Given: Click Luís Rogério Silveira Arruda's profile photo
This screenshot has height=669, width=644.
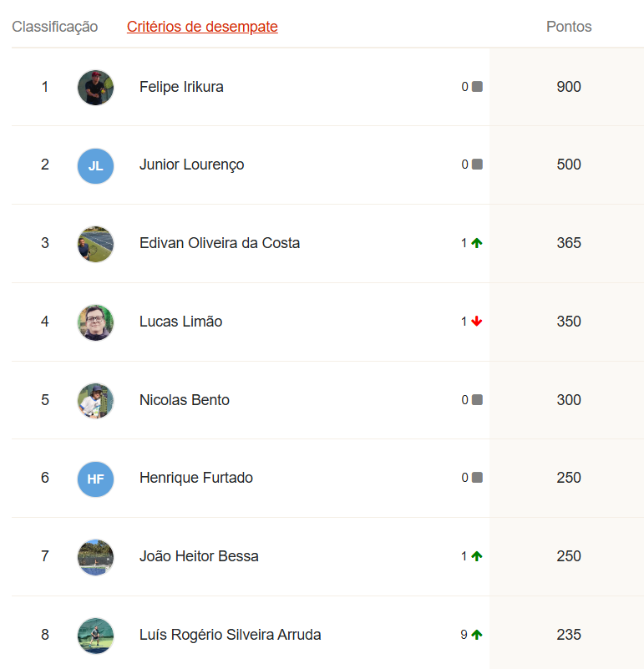Looking at the screenshot, I should tap(95, 635).
